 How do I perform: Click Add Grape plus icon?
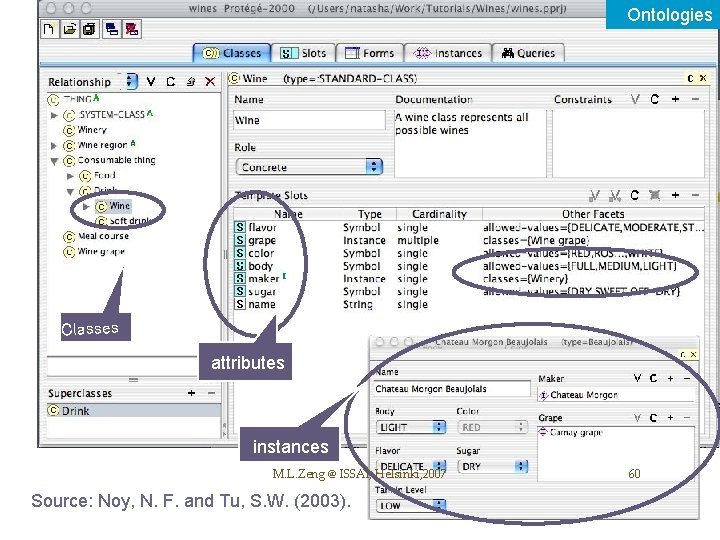coord(670,418)
